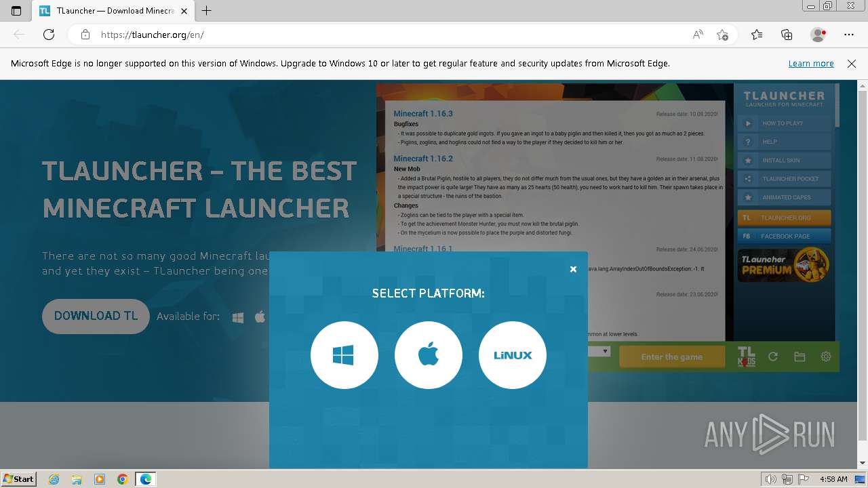Expand the version dropdown arrow in launcher
The width and height of the screenshot is (868, 488).
[x=606, y=351]
